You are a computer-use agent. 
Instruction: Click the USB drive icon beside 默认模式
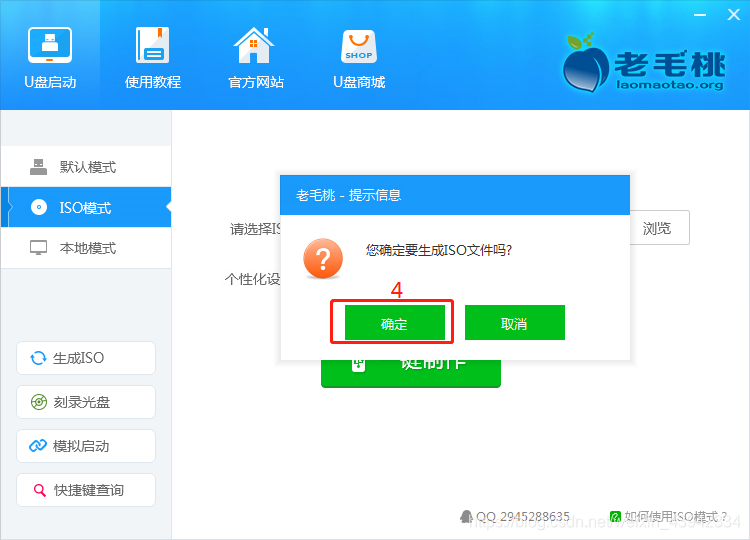point(38,167)
